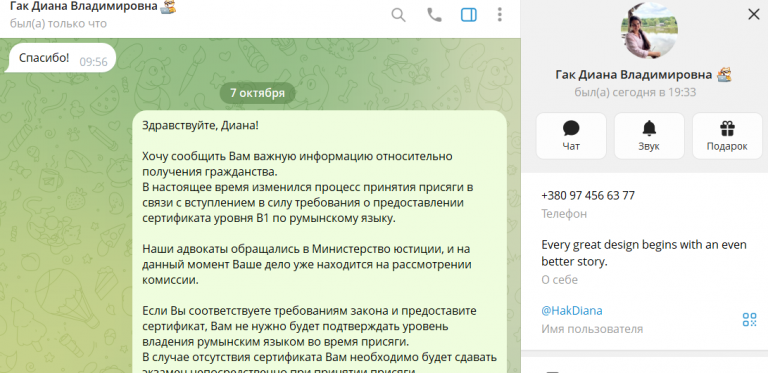Click the 'Спасибо!' message bubble
The image size is (768, 373).
(x=62, y=58)
